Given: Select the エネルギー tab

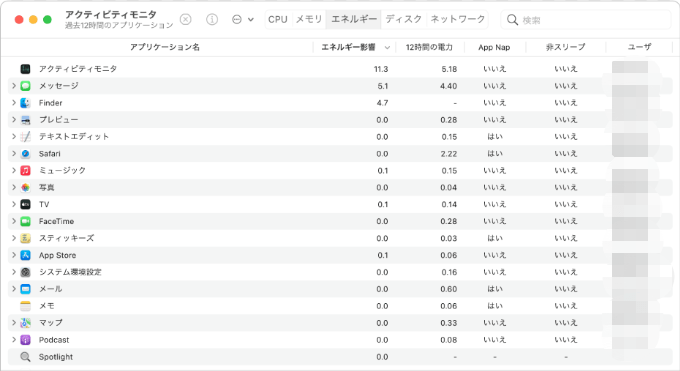Looking at the screenshot, I should pos(354,20).
